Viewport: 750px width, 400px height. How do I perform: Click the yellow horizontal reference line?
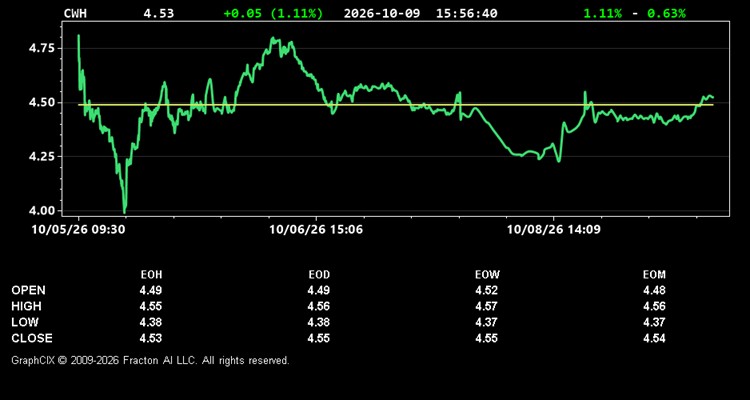point(396,105)
